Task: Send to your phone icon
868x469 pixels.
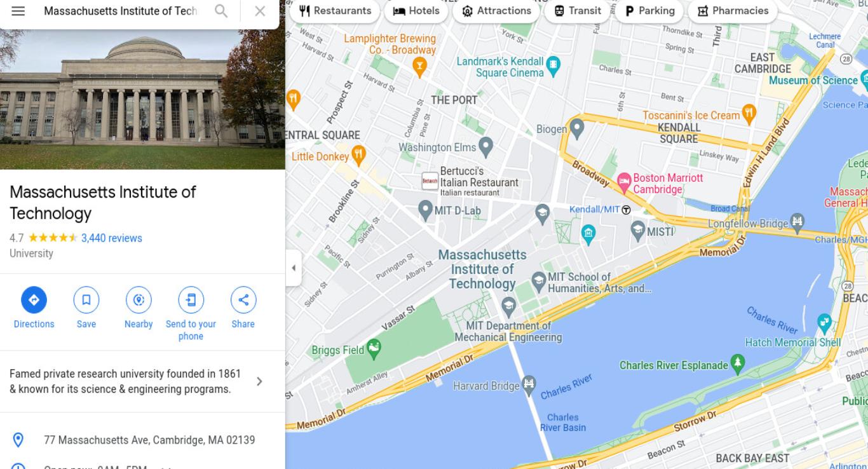Action: (191, 300)
